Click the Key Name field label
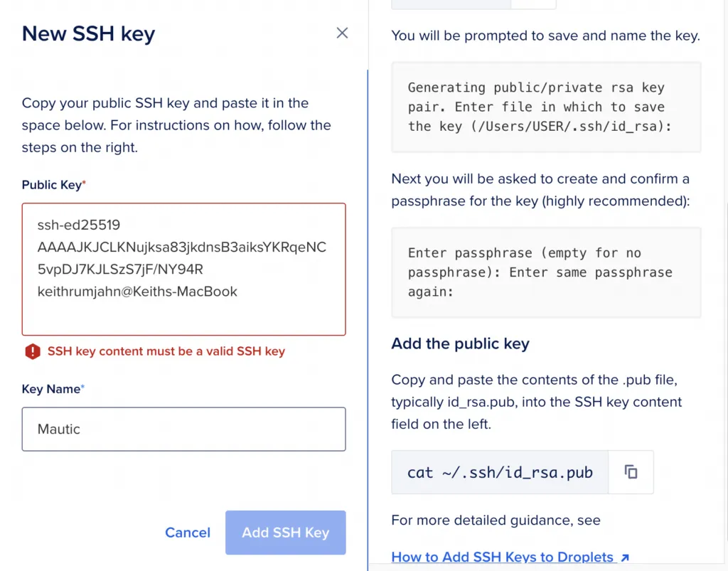The image size is (728, 571). point(51,389)
